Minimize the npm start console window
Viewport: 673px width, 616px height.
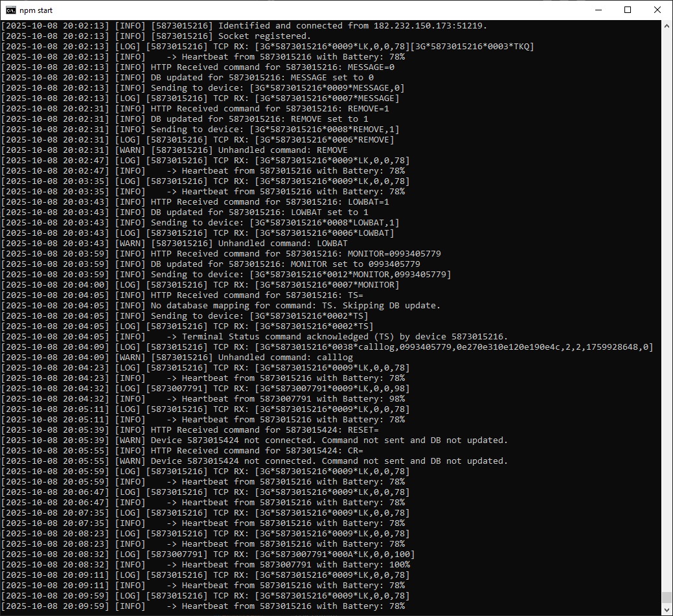[598, 10]
